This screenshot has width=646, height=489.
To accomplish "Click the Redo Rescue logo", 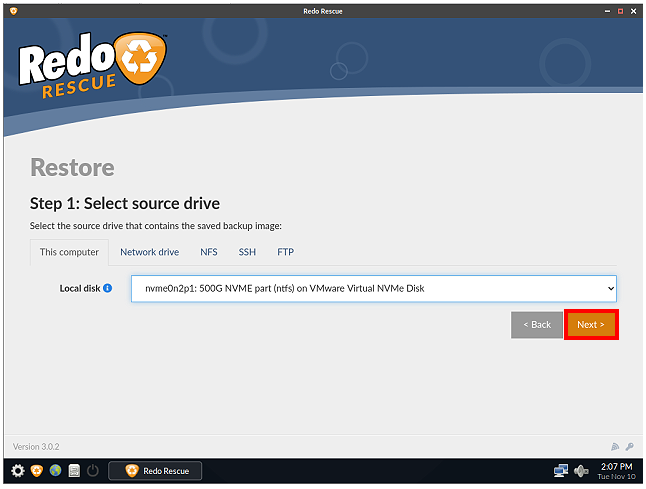I will pos(93,66).
